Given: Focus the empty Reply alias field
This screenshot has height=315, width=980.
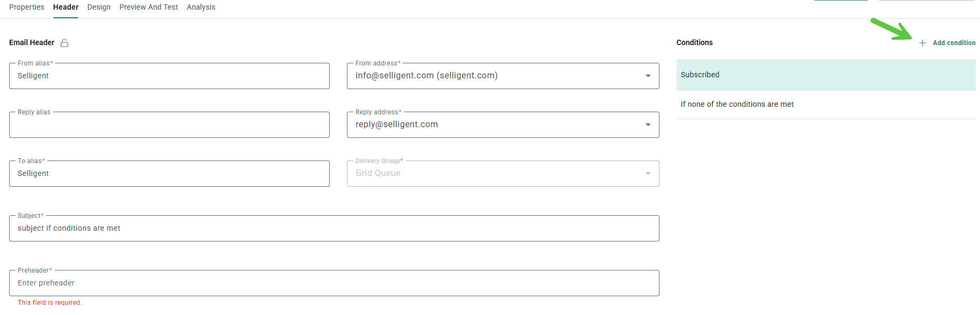Looking at the screenshot, I should point(169,125).
